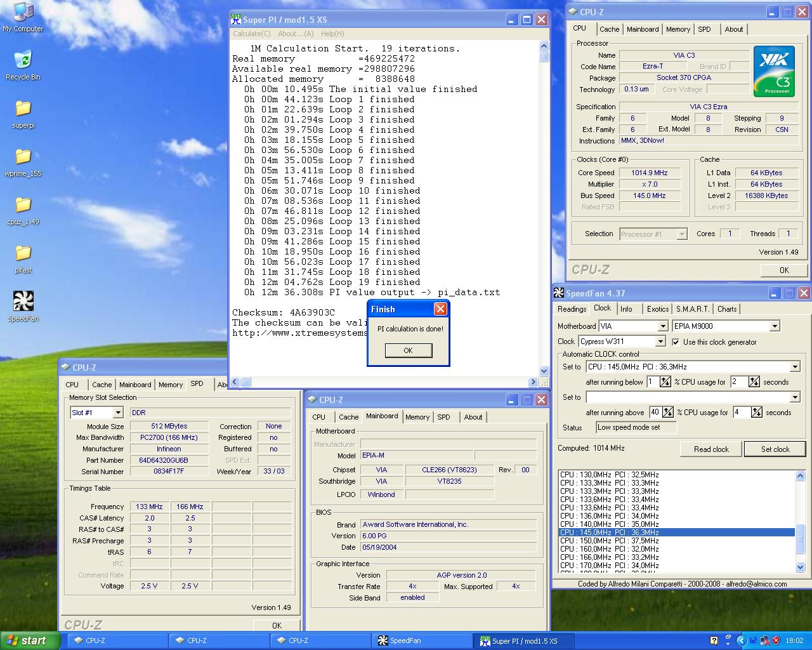812x650 pixels.
Task: Open the My Computer desktop icon
Action: click(23, 17)
